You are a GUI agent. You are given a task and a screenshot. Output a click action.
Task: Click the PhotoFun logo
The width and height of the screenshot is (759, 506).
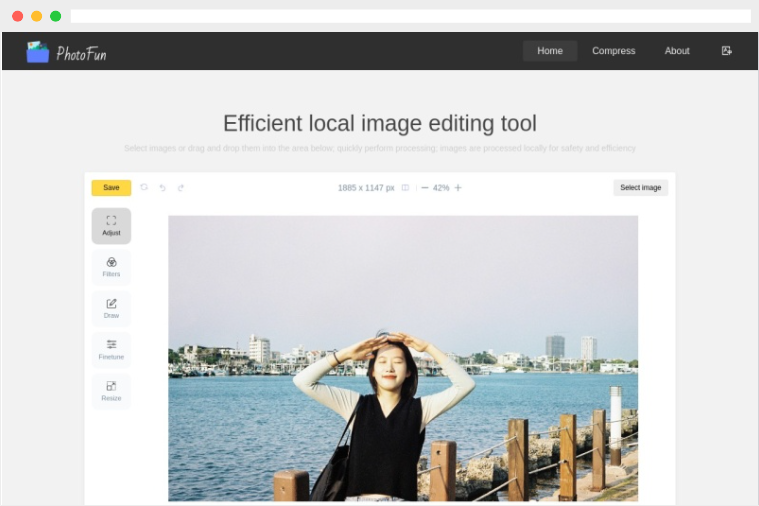click(66, 52)
